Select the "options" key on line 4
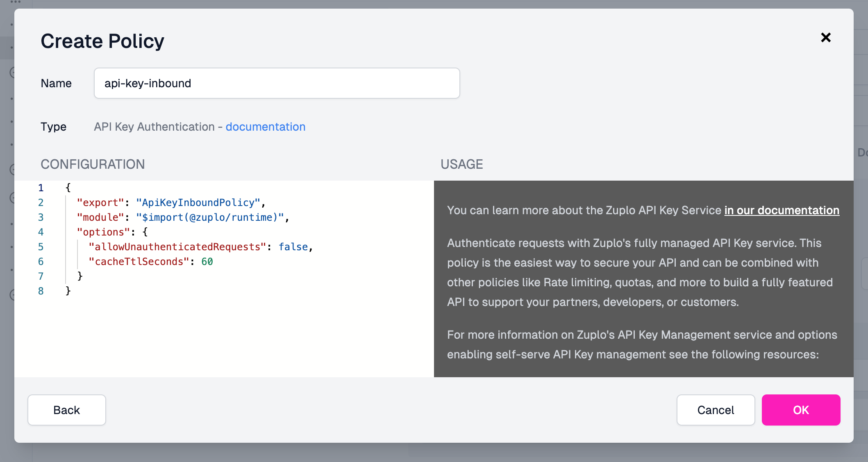868x462 pixels. (103, 232)
